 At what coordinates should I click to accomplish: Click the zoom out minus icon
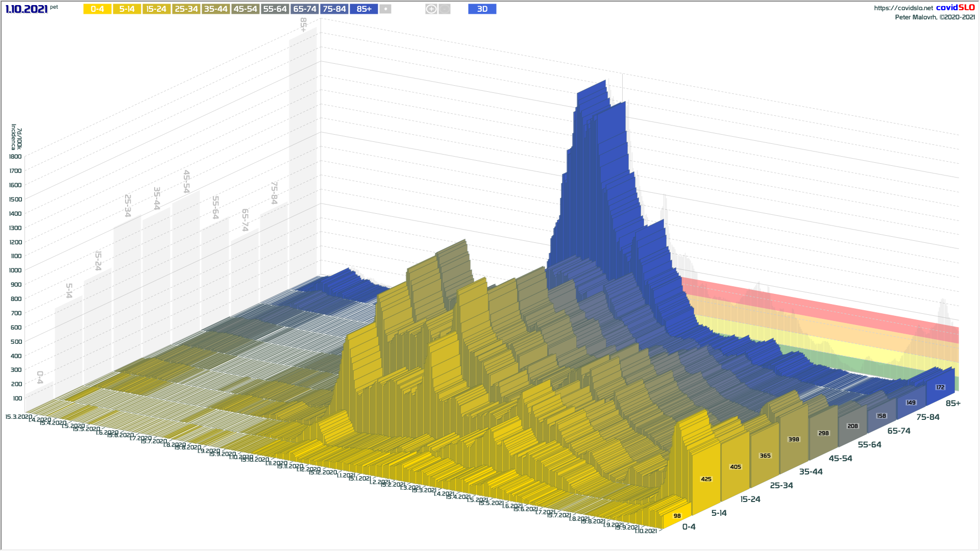pos(445,9)
